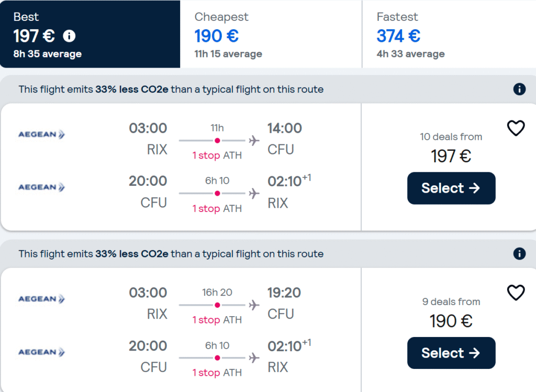Viewport: 536px width, 392px height.
Task: Save the 190 € flight with heart icon
Action: 516,293
